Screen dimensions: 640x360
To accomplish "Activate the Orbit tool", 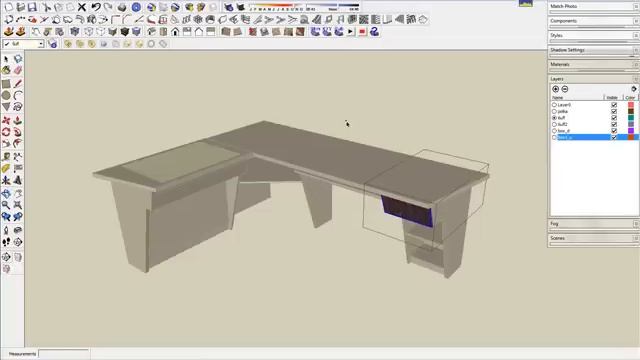I will coord(6,193).
